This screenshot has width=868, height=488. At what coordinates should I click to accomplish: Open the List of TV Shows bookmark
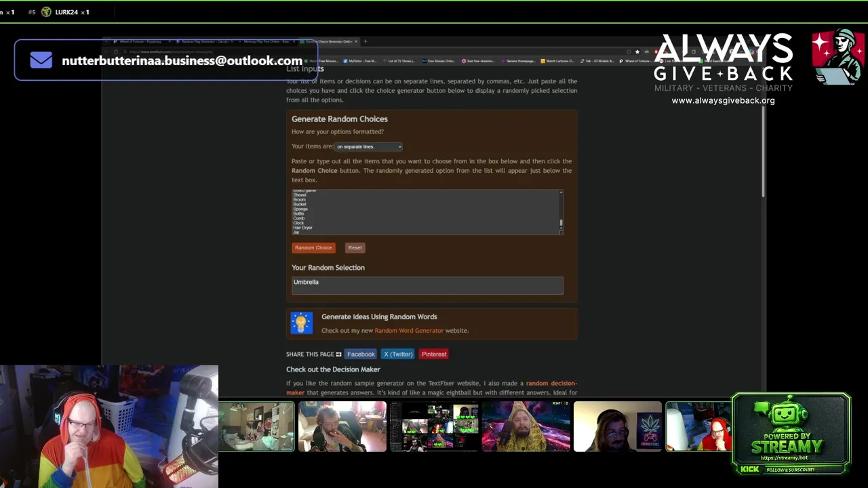[401, 61]
